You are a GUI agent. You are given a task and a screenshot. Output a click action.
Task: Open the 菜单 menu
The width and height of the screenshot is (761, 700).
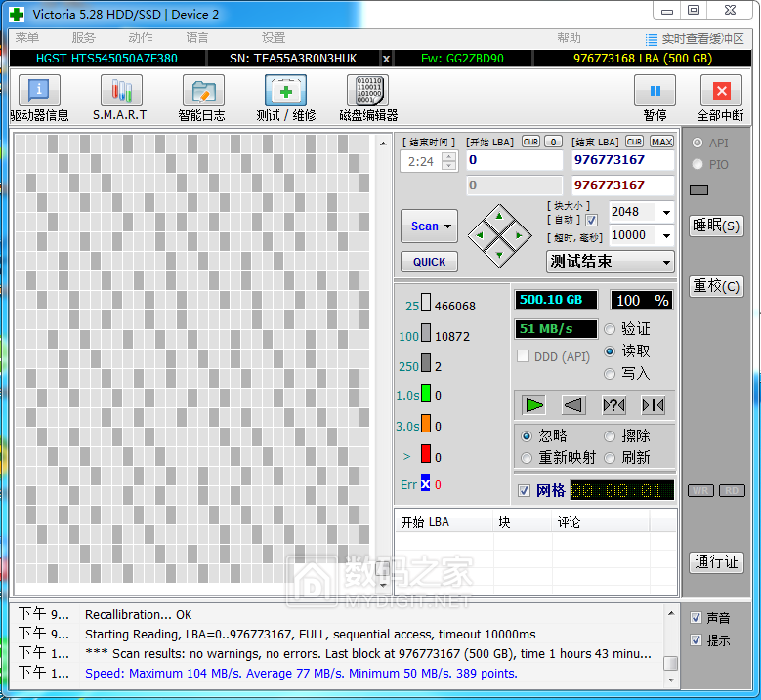coord(27,38)
